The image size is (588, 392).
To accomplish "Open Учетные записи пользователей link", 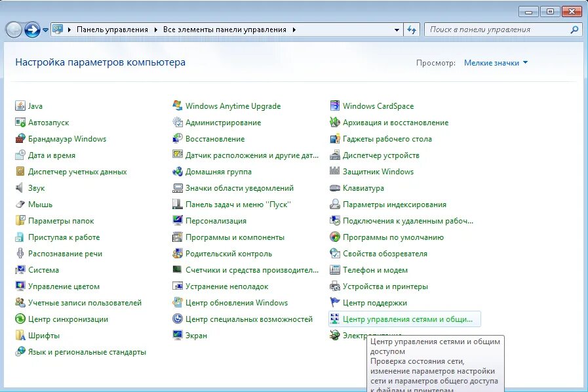I will pyautogui.click(x=85, y=303).
